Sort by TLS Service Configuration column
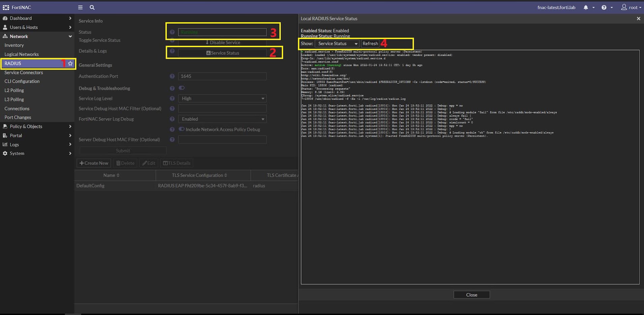Viewport: 644px width, 315px height. [x=200, y=175]
